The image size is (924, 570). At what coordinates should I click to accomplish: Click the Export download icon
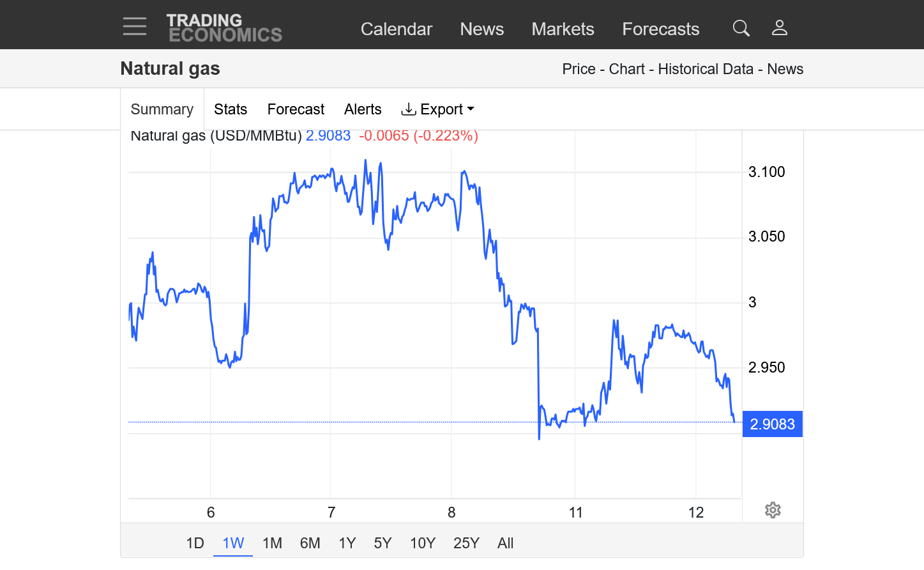coord(409,109)
